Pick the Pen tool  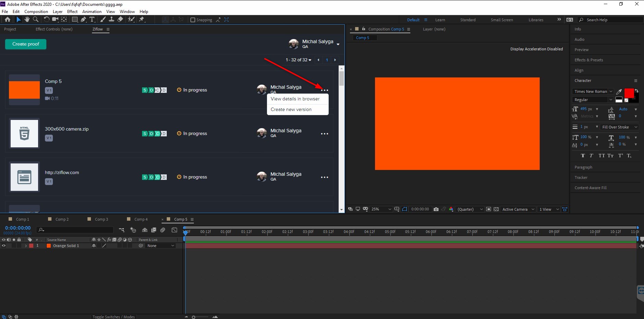pos(83,20)
